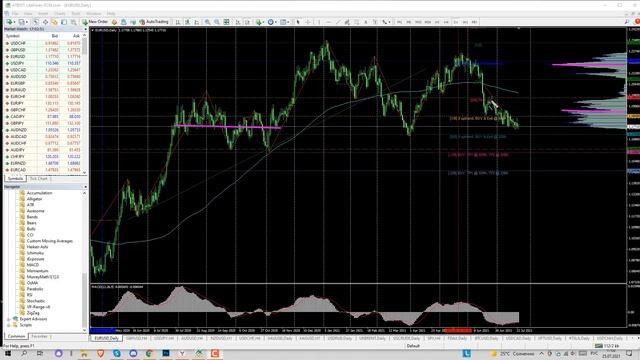Viewport: 640px width, 360px height.
Task: Open the MetaEditor toolbar icon
Action: [x=114, y=22]
